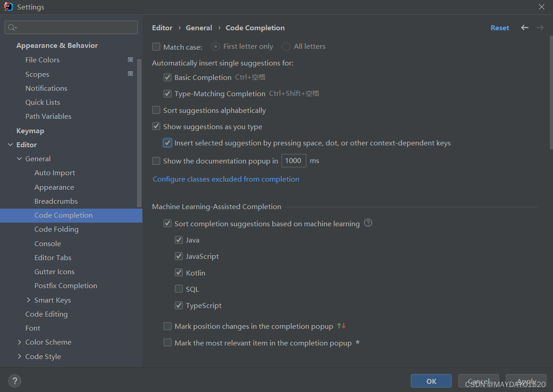The image size is (553, 392).
Task: Open the Keymap settings page
Action: (30, 131)
